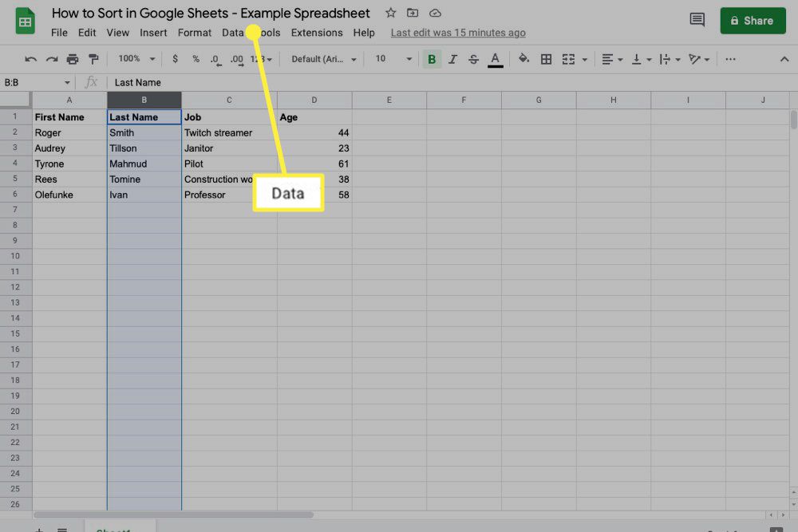
Task: Click the cell containing Twitch streamer
Action: (229, 132)
